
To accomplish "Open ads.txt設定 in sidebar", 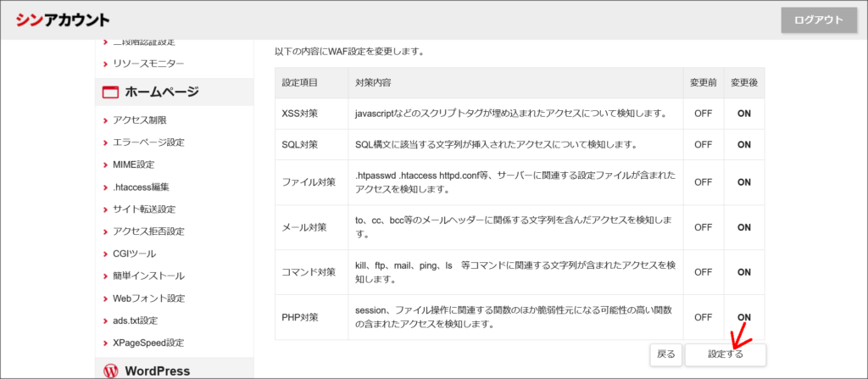I will (135, 320).
